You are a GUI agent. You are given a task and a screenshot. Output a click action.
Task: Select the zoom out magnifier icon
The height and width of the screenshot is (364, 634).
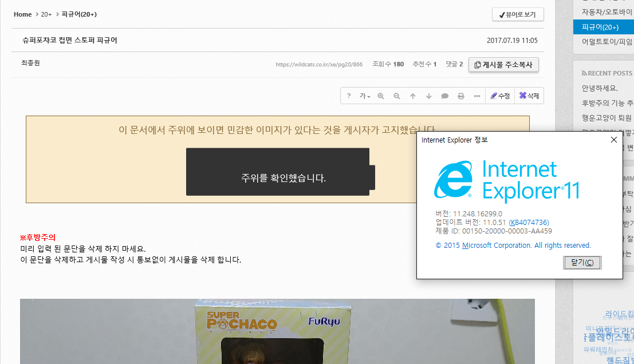(x=397, y=96)
